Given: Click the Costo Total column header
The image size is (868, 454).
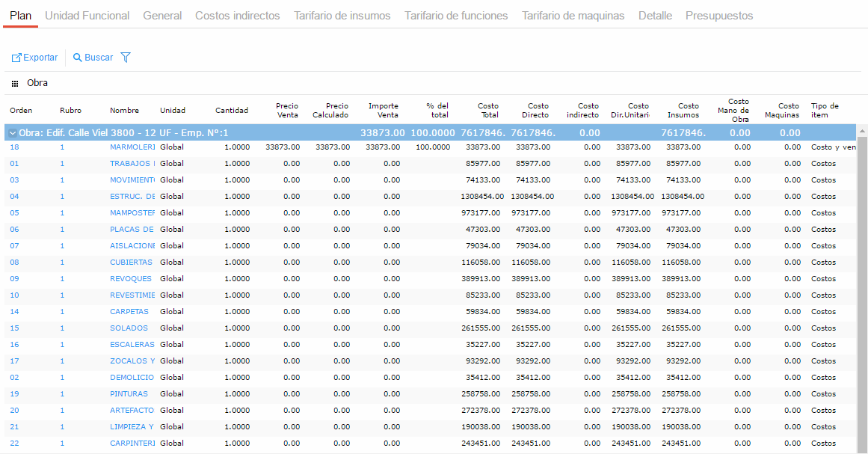Looking at the screenshot, I should pos(488,111).
